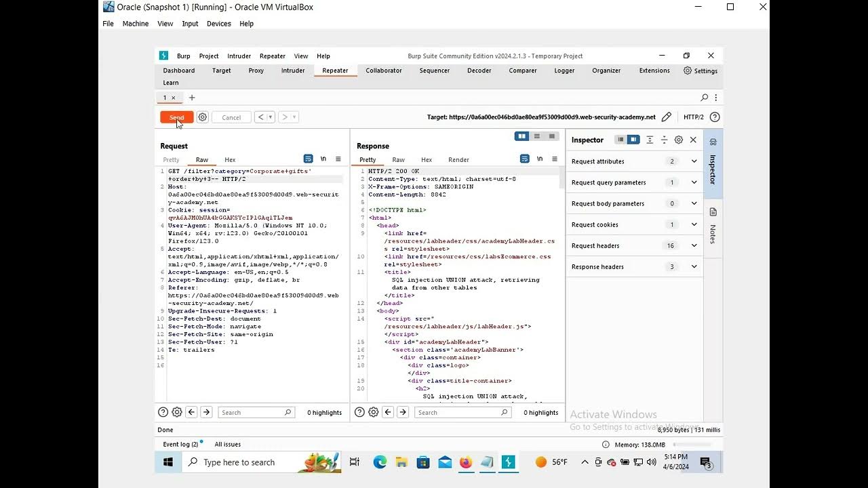Image resolution: width=868 pixels, height=488 pixels.
Task: Edit target with pencil icon
Action: (x=667, y=117)
